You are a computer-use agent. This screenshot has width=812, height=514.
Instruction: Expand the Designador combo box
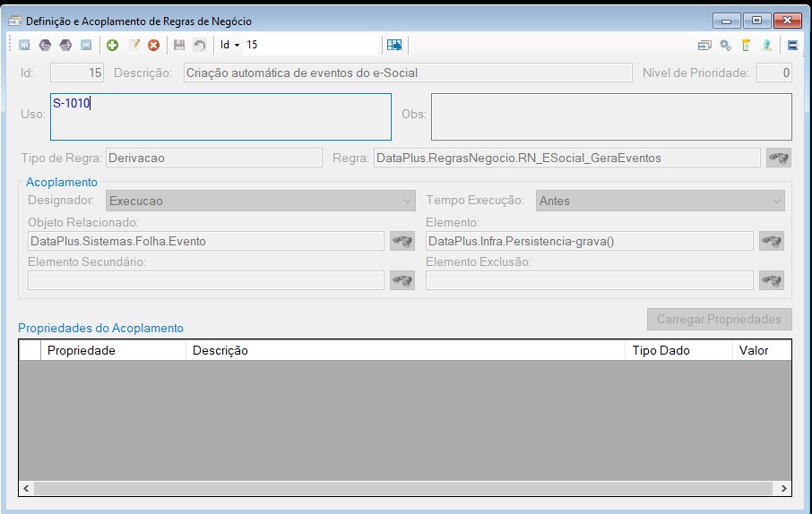261,201
